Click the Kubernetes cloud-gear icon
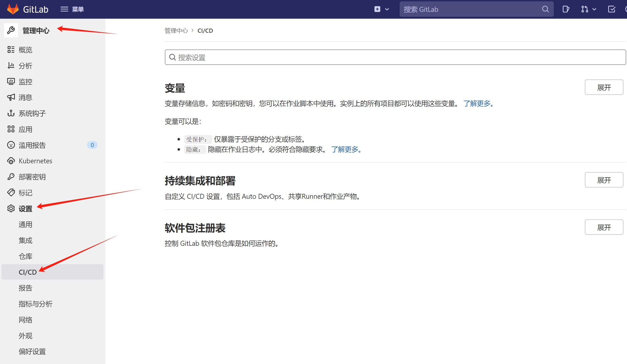 (x=11, y=161)
